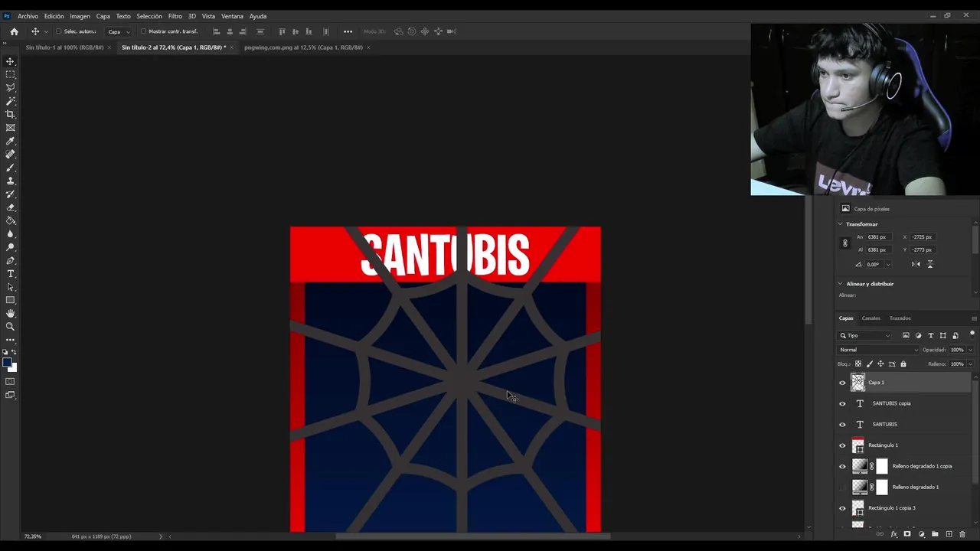Switch to pngwing.com.png document tab
The image size is (980, 551).
[x=303, y=47]
